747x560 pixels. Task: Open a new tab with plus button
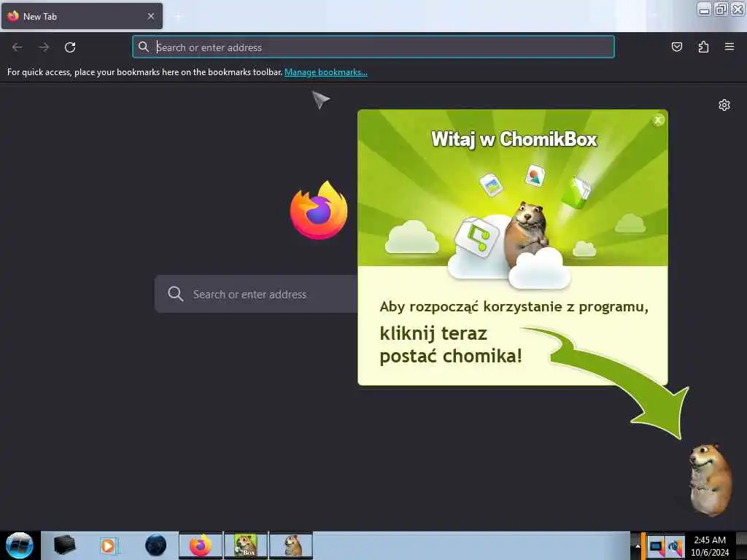pos(178,17)
